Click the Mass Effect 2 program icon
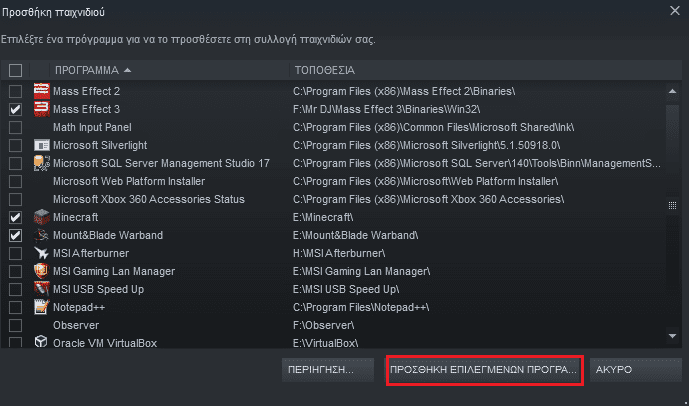The height and width of the screenshot is (406, 689). 42,91
